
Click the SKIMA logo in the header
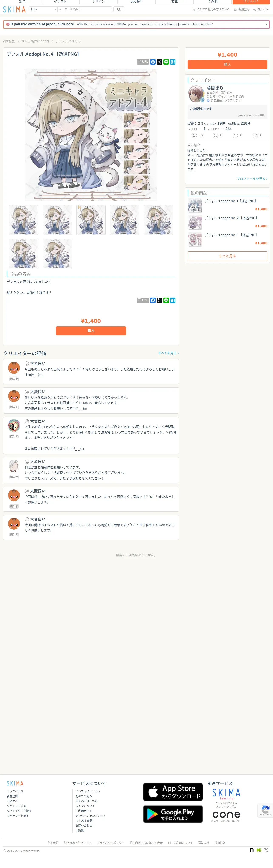(14, 9)
